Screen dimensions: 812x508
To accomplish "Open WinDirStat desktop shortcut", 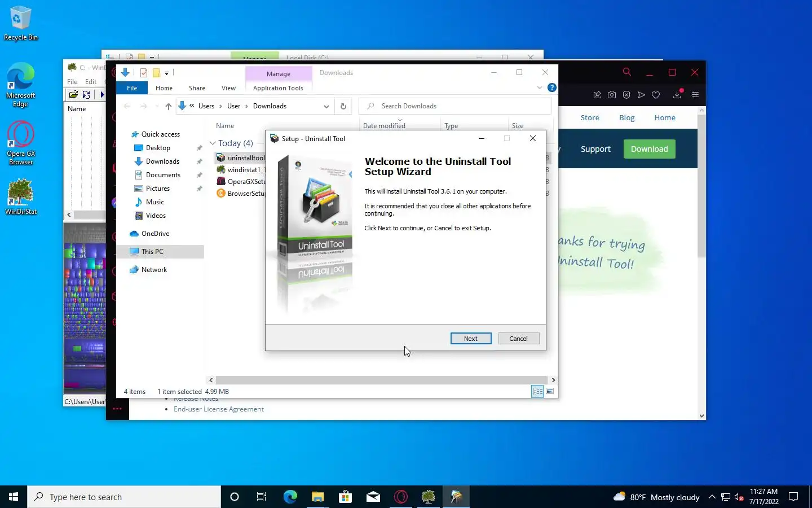I will tap(21, 197).
